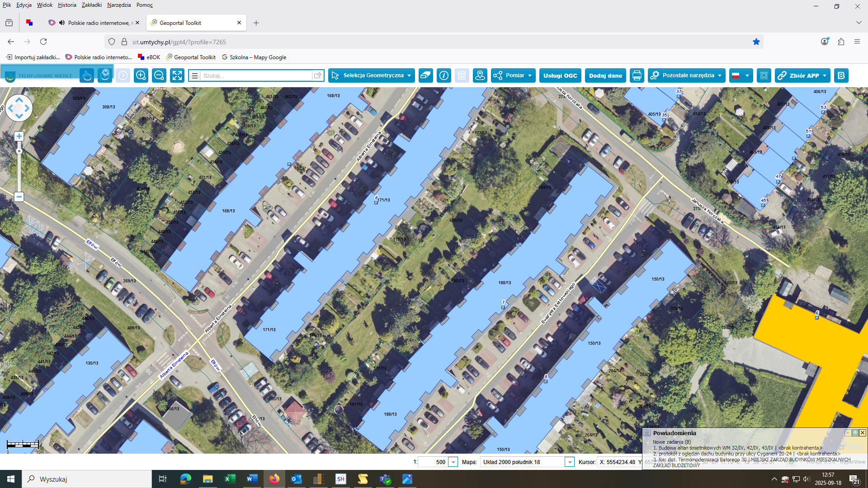The image size is (868, 488).
Task: Mute audio on Polskie radio tab
Action: click(x=62, y=23)
